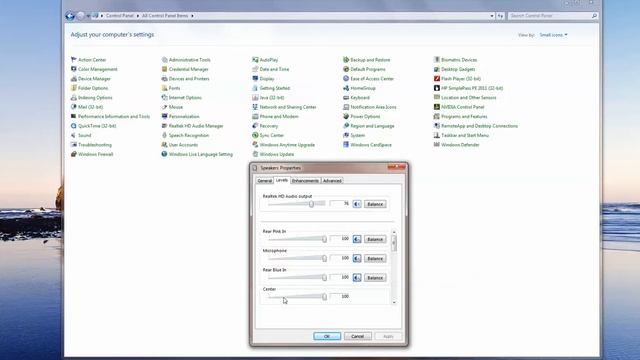Toggle mute for Microphone level
The height and width of the screenshot is (360, 640).
(x=357, y=258)
